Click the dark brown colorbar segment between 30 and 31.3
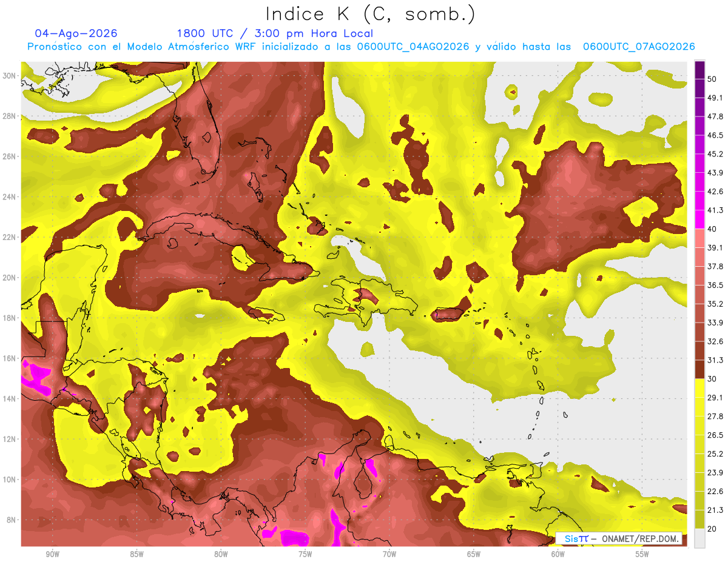 (x=699, y=370)
